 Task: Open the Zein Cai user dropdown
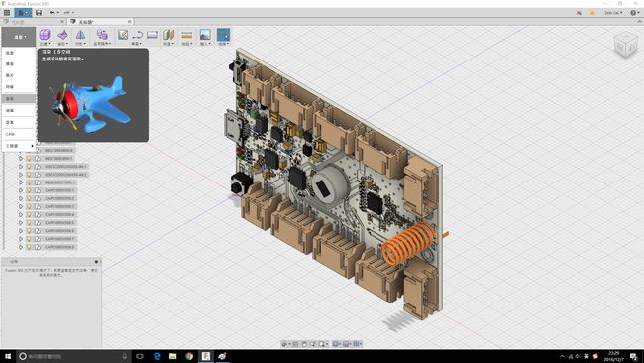coord(613,13)
